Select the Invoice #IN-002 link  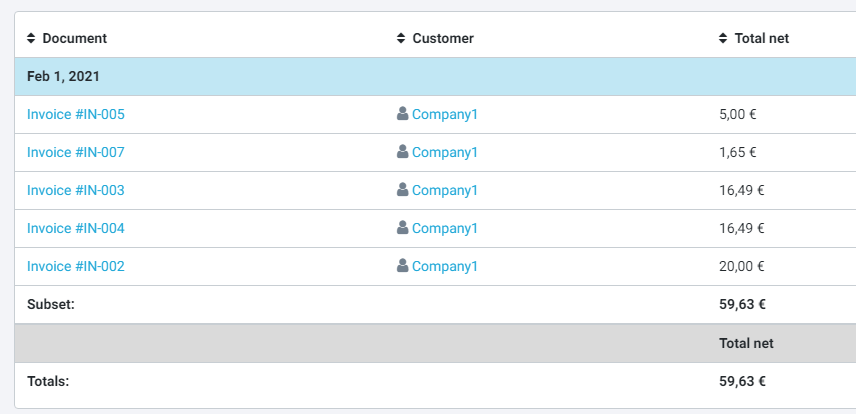[x=76, y=267]
